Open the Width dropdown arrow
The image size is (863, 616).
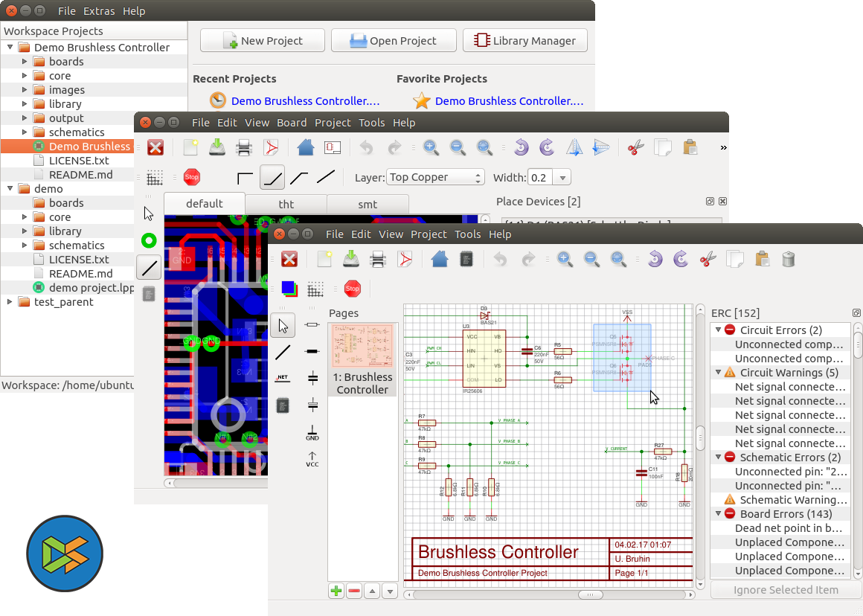(562, 177)
